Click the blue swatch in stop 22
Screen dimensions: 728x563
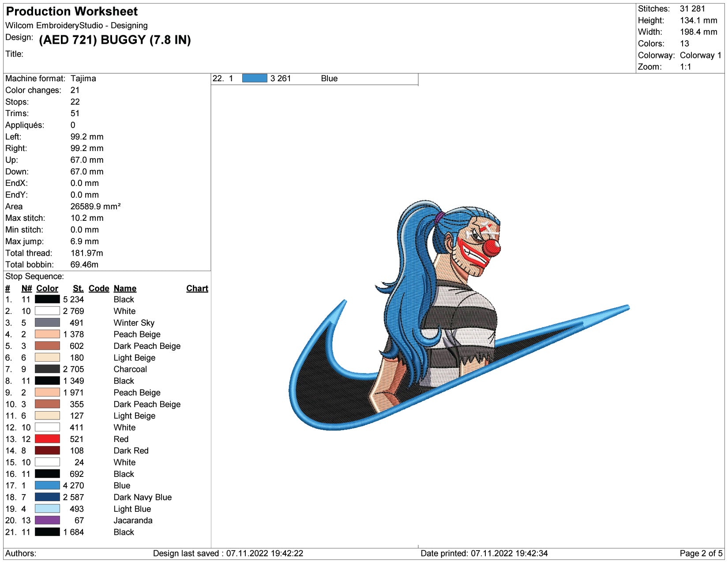pos(255,79)
